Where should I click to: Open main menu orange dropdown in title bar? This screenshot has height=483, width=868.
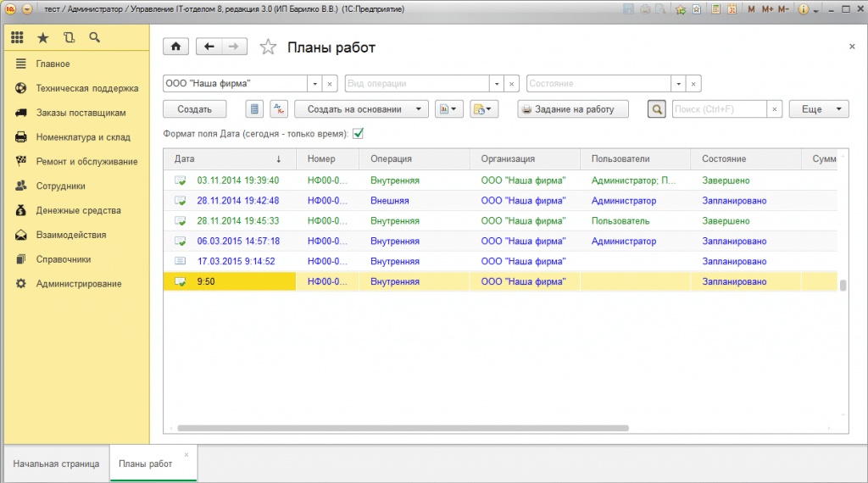27,8
